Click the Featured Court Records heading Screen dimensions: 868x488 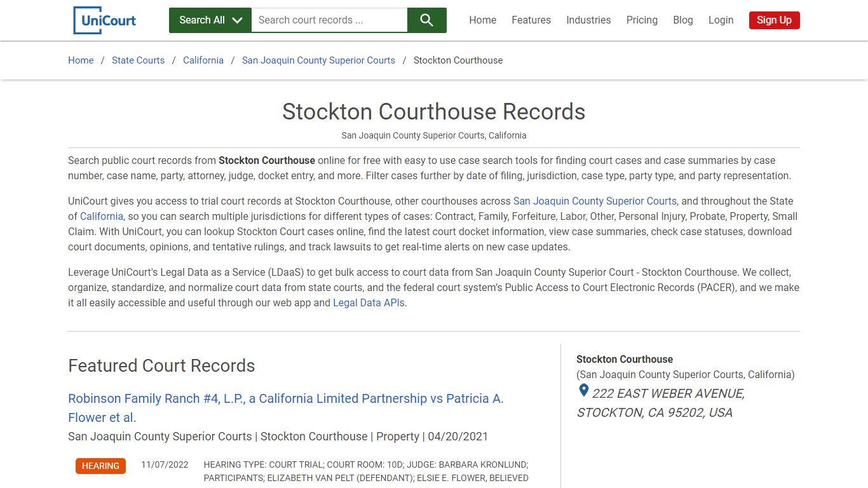[161, 366]
